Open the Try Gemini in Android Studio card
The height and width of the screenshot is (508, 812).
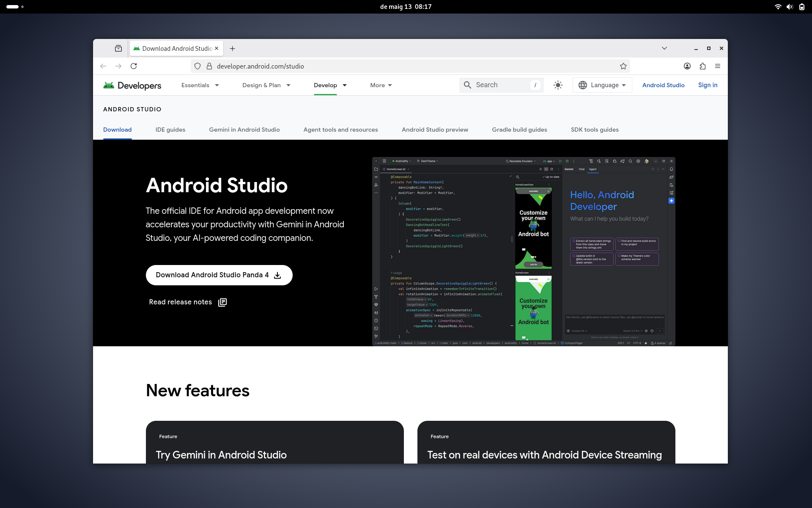(275, 442)
